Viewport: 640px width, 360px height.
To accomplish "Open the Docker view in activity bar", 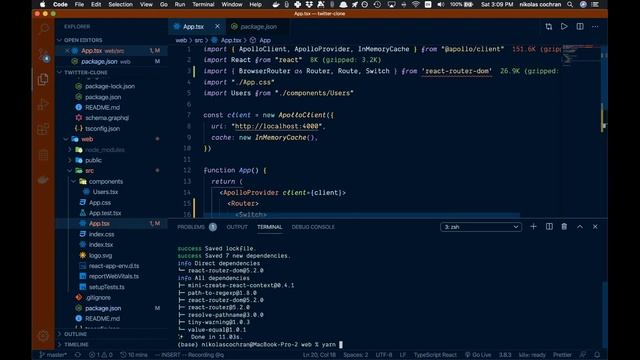I will [43, 180].
